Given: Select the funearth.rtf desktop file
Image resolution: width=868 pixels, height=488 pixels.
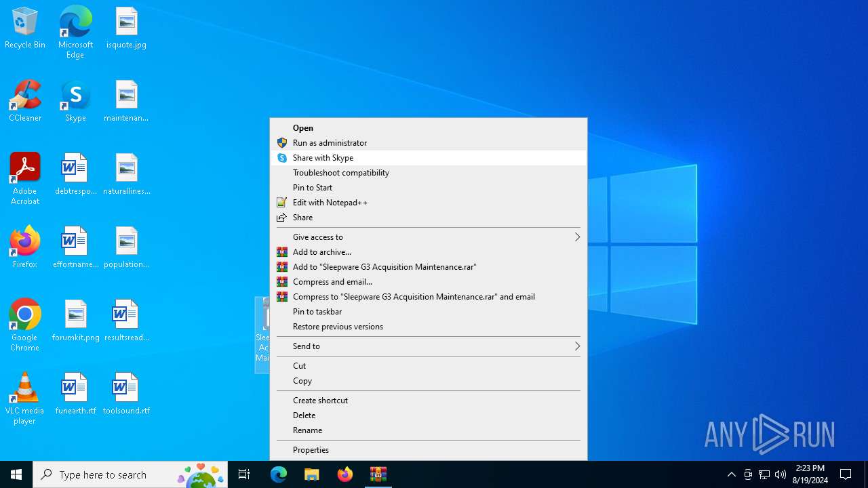Looking at the screenshot, I should [x=75, y=394].
